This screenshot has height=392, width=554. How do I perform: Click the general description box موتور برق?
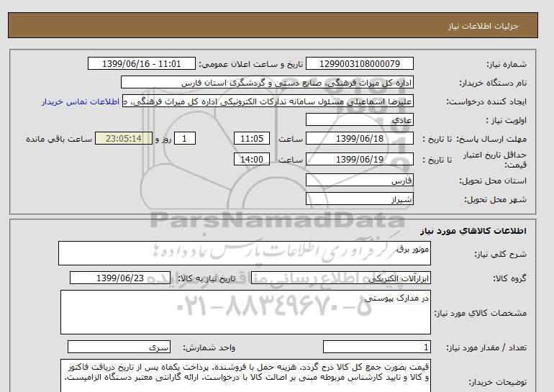pyautogui.click(x=245, y=253)
